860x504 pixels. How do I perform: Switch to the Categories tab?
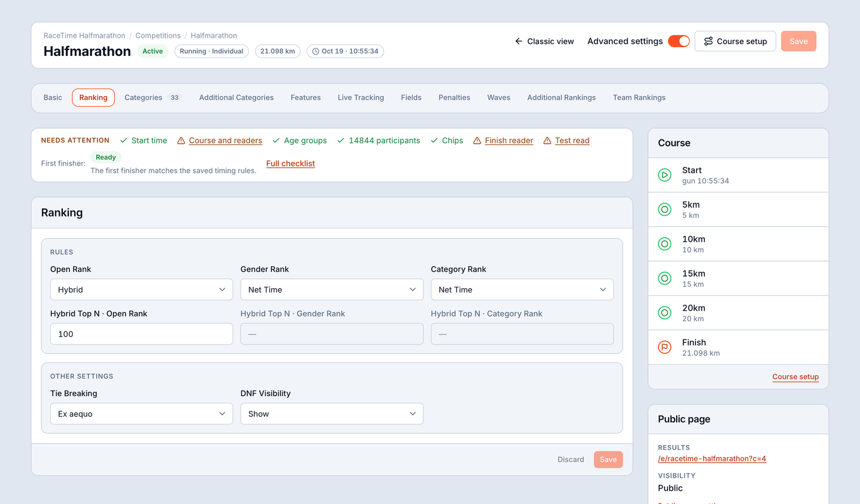(x=153, y=98)
